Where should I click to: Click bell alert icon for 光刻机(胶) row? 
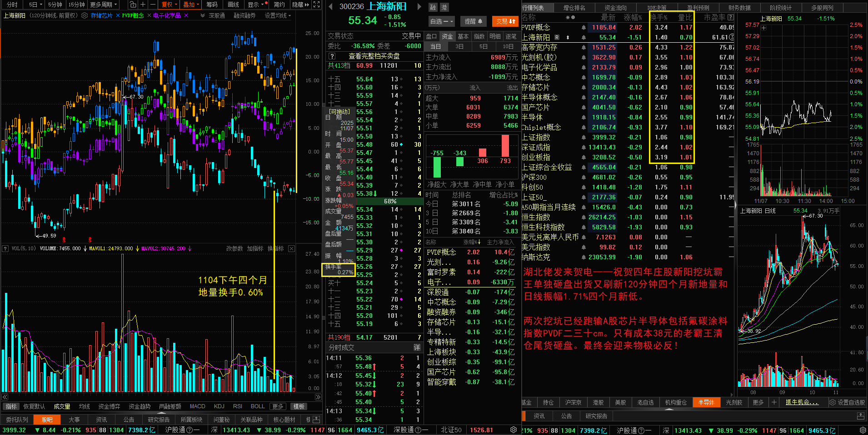tap(584, 57)
